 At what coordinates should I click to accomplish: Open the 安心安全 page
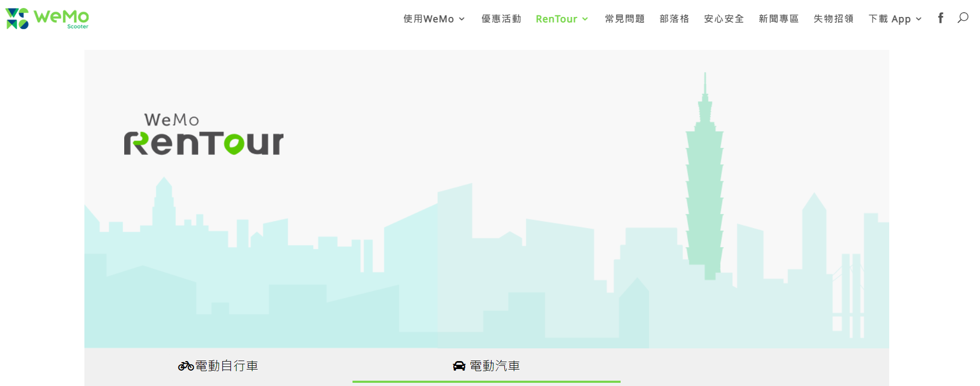point(724,19)
